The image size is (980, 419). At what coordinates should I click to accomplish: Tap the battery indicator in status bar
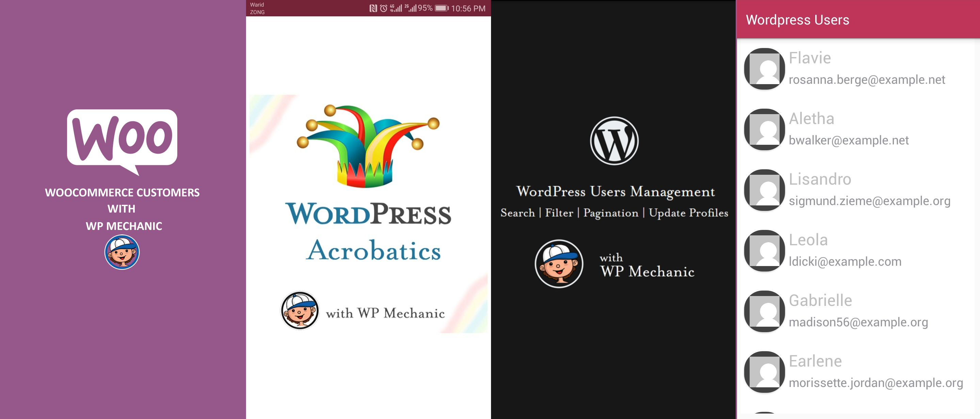[442, 8]
